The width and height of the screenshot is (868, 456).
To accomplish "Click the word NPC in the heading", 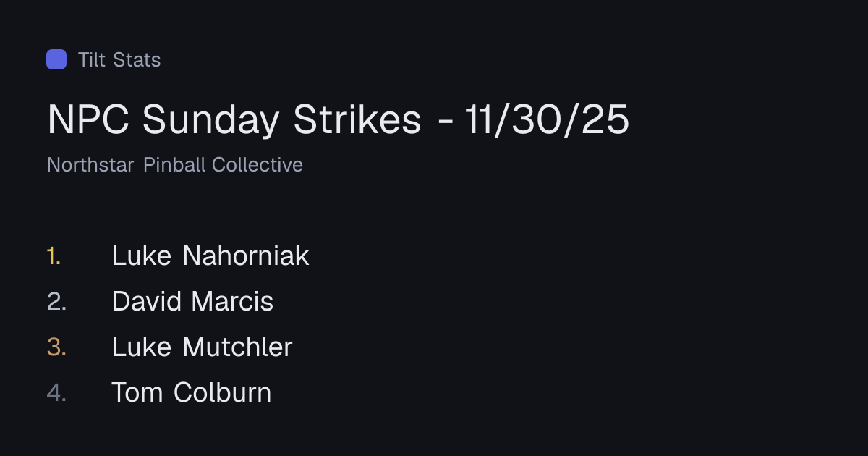I will pyautogui.click(x=89, y=119).
